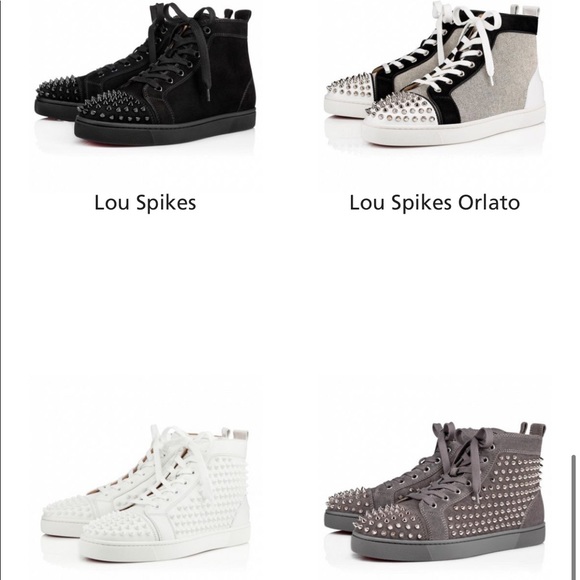Click the "Lou Spikes Orlato" product name
This screenshot has width=580, height=580.
(x=435, y=203)
